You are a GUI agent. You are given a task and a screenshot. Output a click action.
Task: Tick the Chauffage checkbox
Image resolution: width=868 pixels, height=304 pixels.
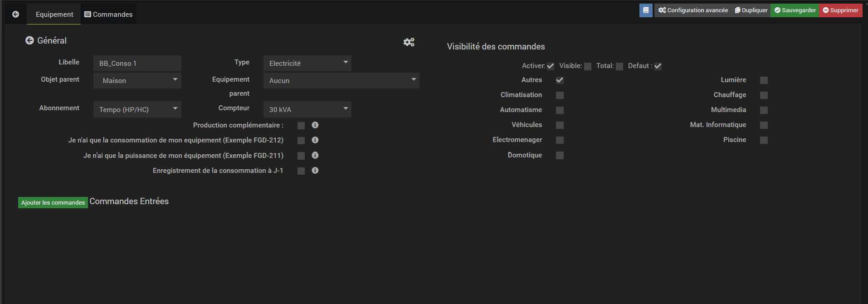point(764,95)
